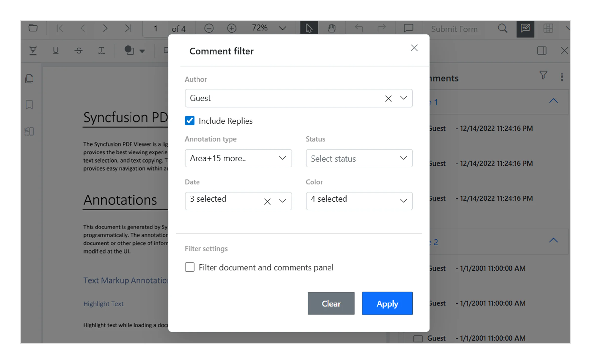
Task: Close the annotation toolbar with X
Action: pos(564,51)
